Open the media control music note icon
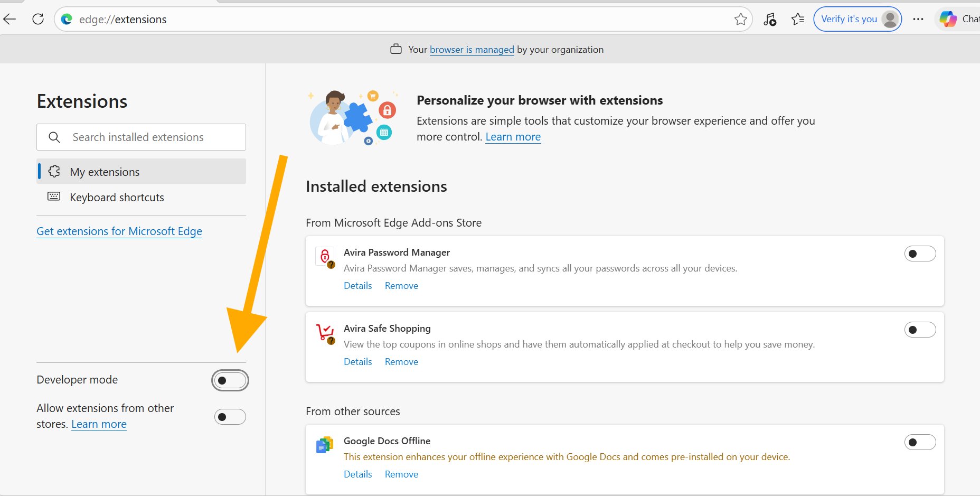The image size is (980, 496). coord(770,20)
